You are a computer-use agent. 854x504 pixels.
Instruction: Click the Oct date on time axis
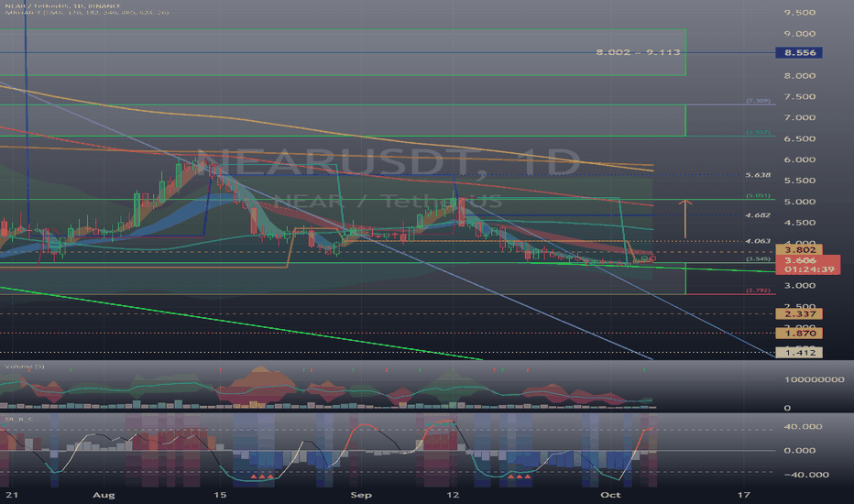[610, 495]
